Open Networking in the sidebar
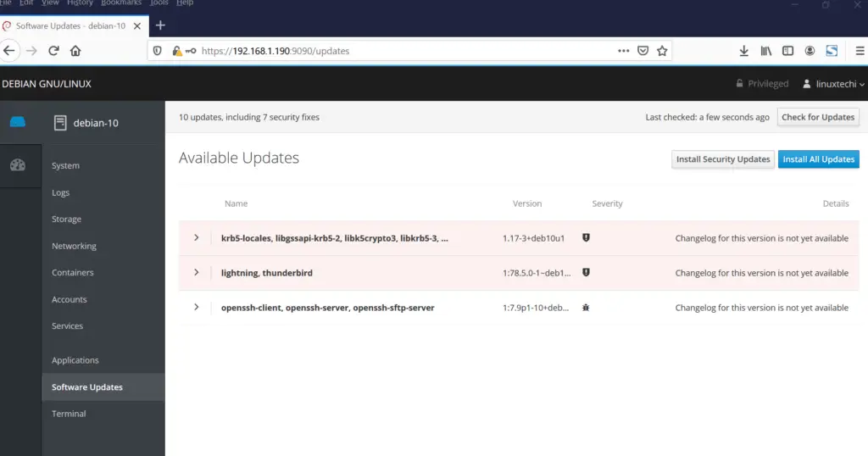 [74, 246]
